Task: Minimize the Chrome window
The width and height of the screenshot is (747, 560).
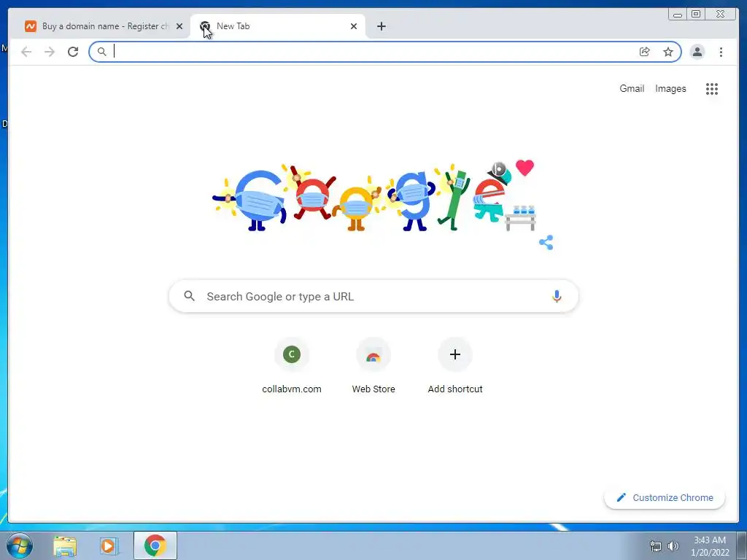Action: click(678, 15)
